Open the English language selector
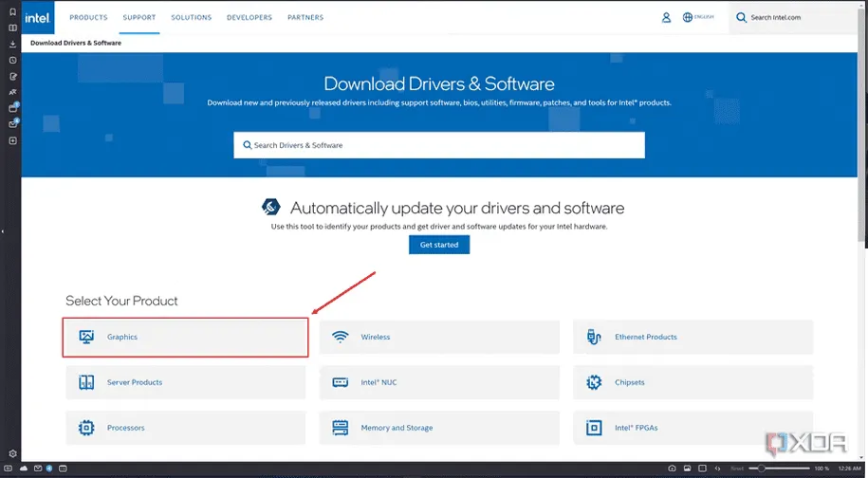 (699, 17)
